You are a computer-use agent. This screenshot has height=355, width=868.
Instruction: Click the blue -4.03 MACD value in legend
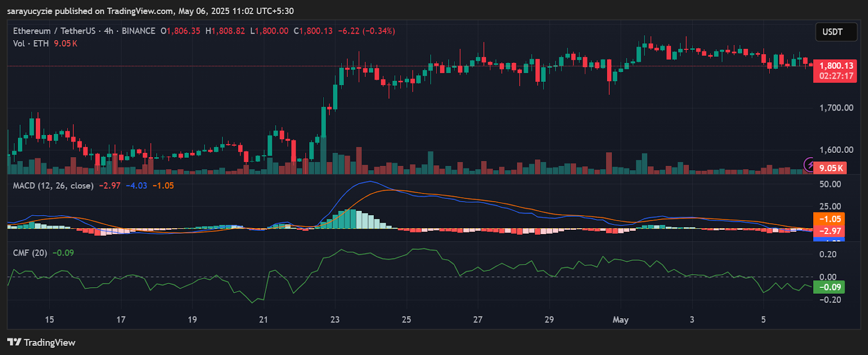137,185
